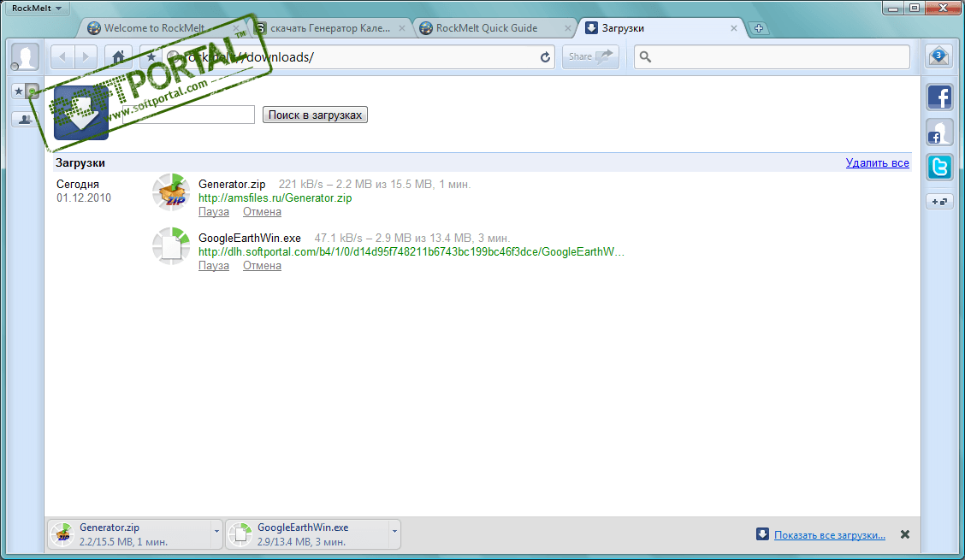
Task: Reload the downloads page
Action: click(x=545, y=57)
